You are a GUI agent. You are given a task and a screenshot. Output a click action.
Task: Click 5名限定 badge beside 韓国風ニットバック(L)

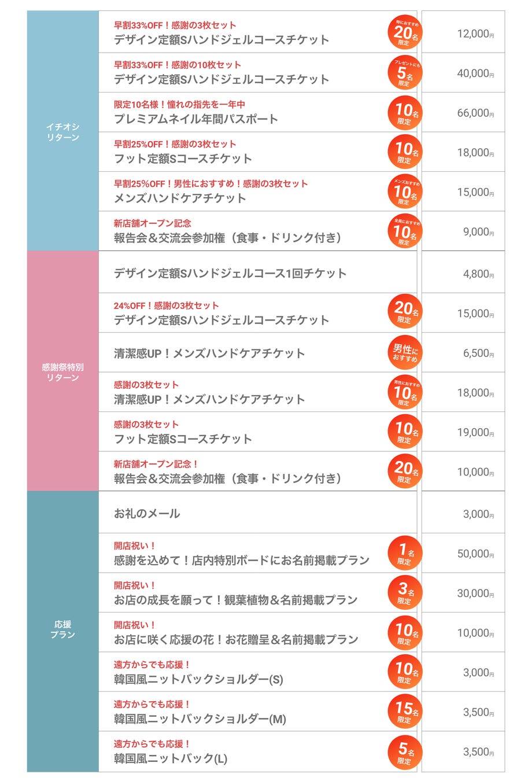(405, 752)
